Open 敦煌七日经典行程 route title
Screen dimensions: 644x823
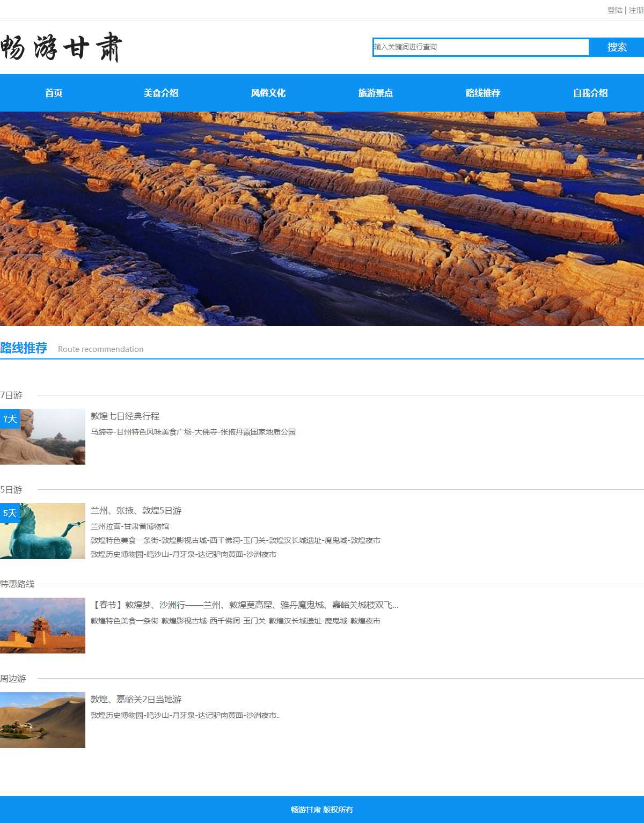point(125,416)
